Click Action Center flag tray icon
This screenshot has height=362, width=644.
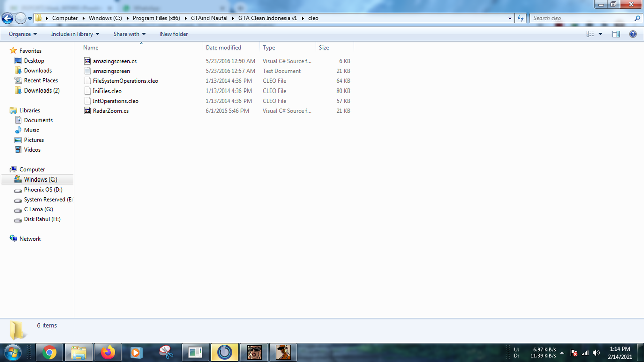pos(574,353)
